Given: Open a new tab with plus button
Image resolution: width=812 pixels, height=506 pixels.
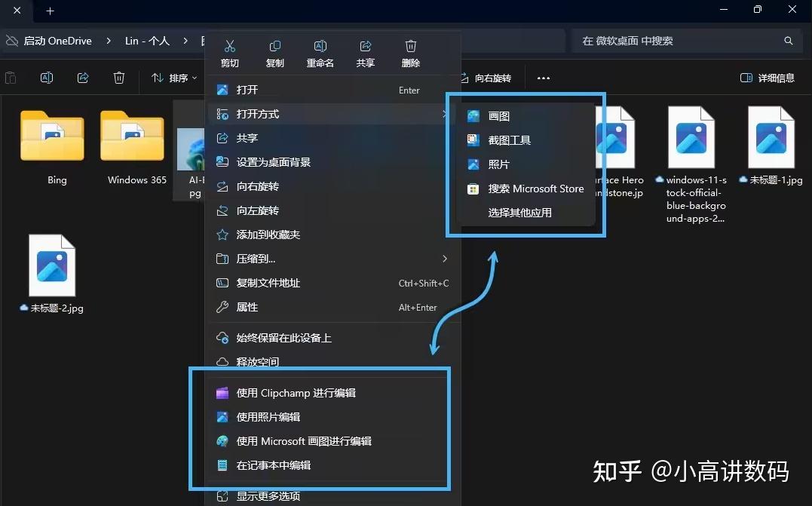Looking at the screenshot, I should (x=50, y=11).
